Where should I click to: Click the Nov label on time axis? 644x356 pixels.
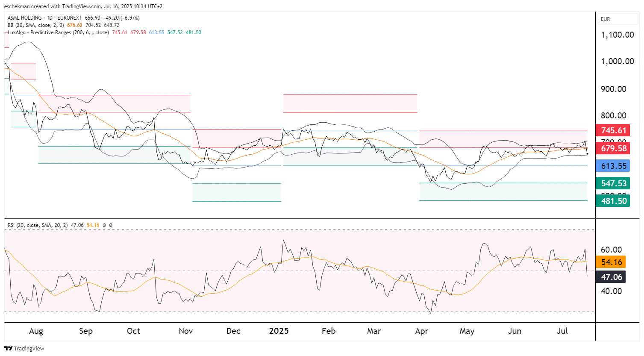click(x=185, y=331)
